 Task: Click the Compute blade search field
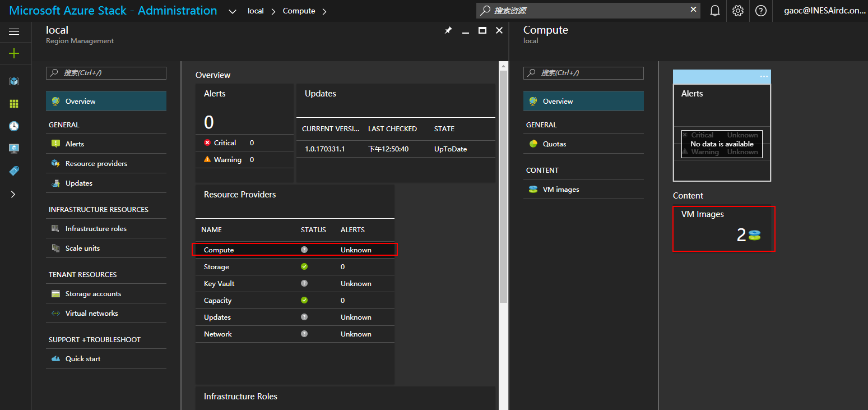(x=583, y=73)
